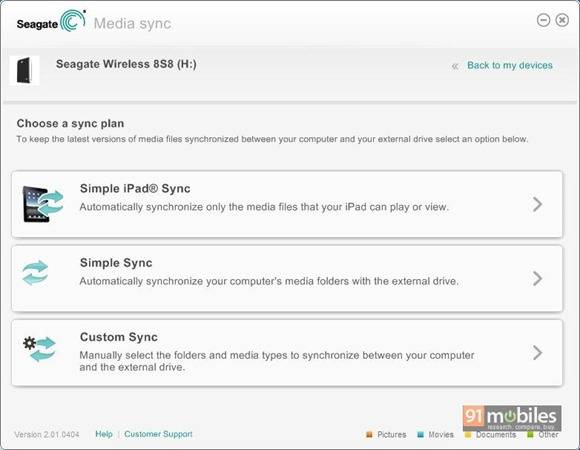Open the Customer Support link

tap(158, 434)
